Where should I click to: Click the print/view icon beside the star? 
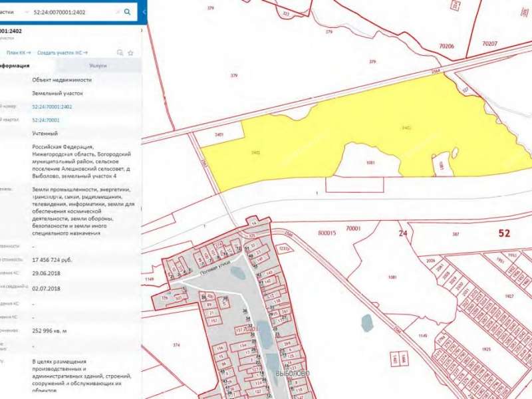pos(120,53)
